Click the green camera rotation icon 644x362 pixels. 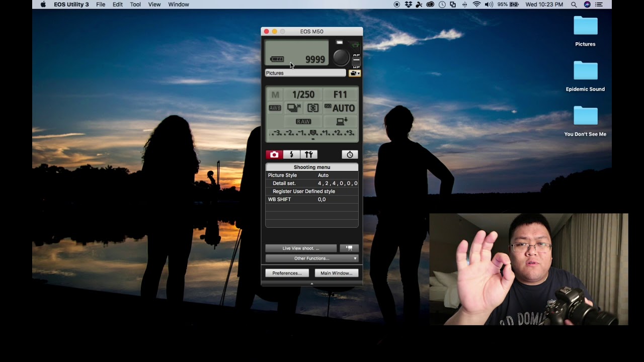tap(356, 45)
